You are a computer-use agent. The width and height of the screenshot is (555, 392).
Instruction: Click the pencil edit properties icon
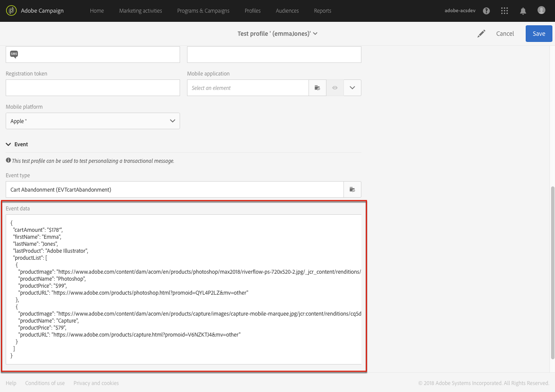[482, 34]
